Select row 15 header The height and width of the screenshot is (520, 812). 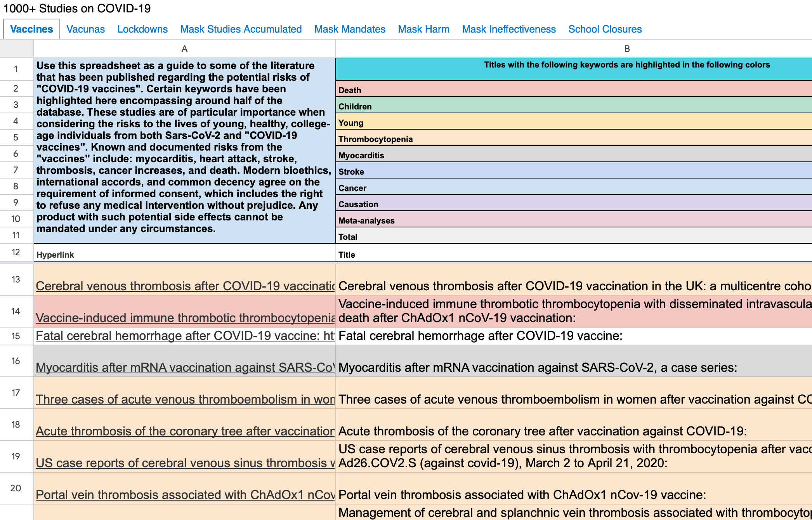click(x=16, y=336)
